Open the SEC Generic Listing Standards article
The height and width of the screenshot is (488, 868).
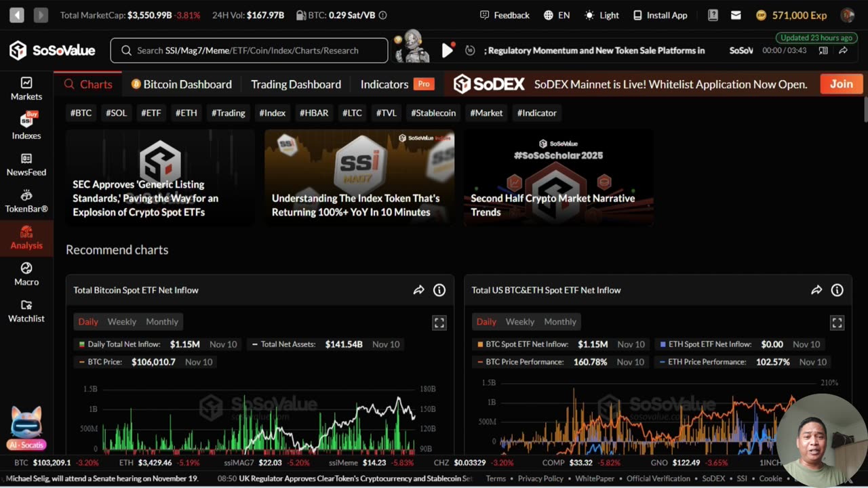(160, 178)
